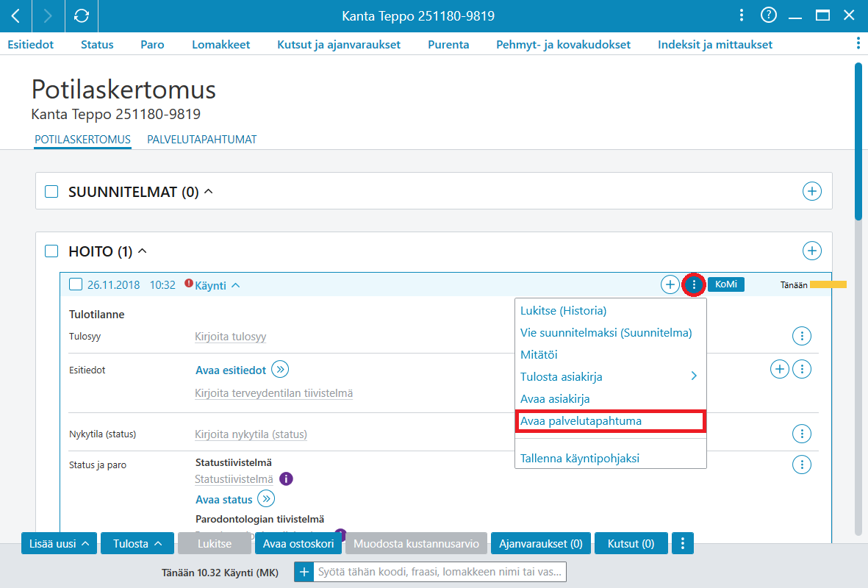
Task: Tick the HOITO checkbox
Action: click(x=51, y=251)
